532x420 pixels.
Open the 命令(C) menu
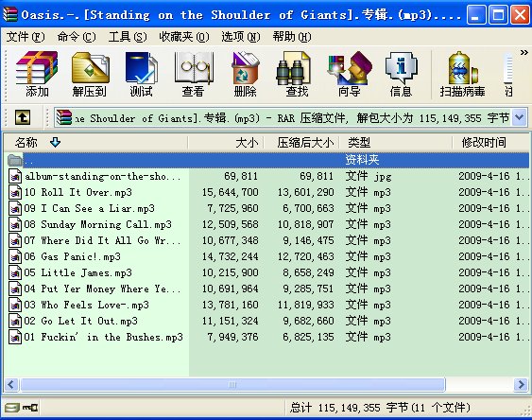pos(77,36)
